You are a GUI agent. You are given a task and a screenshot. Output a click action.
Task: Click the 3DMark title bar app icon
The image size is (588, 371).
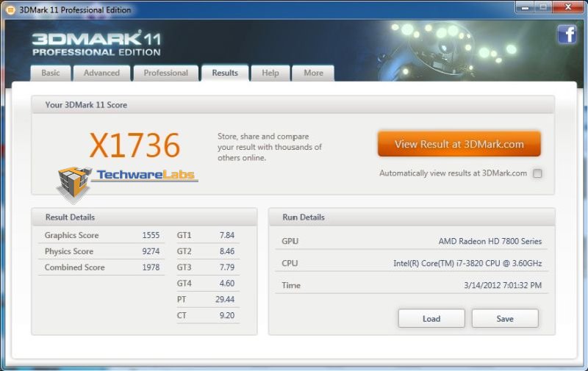pyautogui.click(x=11, y=10)
